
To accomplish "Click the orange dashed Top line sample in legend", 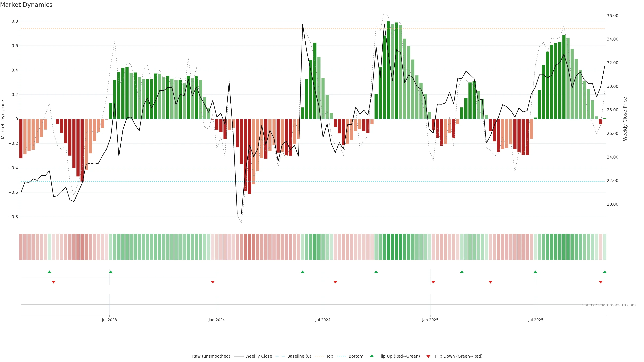I will point(319,356).
